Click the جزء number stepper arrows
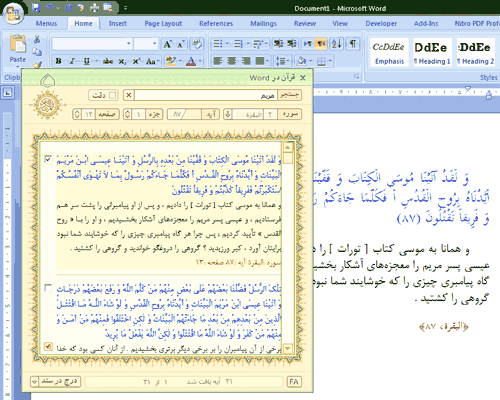 [127, 114]
